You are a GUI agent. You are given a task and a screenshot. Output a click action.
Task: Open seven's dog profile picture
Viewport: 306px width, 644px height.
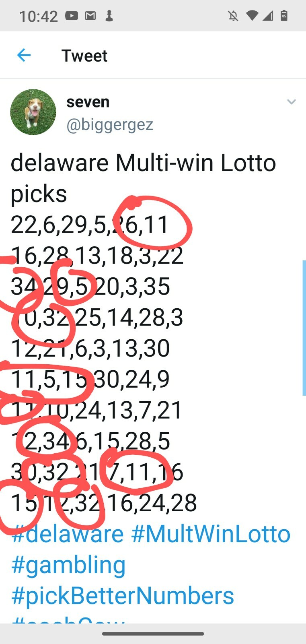coord(33,112)
